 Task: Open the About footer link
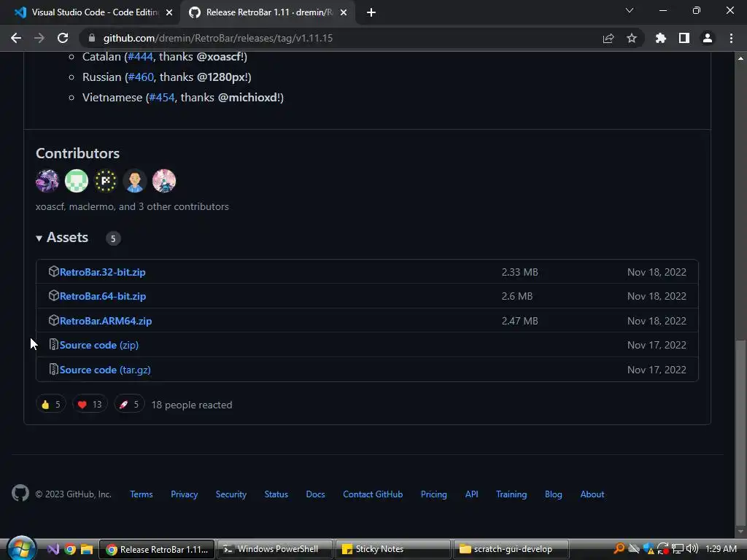point(592,494)
